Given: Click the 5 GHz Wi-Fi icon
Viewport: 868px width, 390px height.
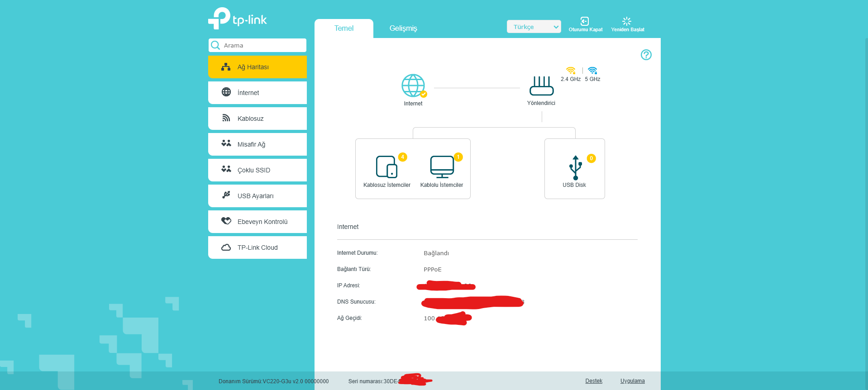Looking at the screenshot, I should (593, 71).
